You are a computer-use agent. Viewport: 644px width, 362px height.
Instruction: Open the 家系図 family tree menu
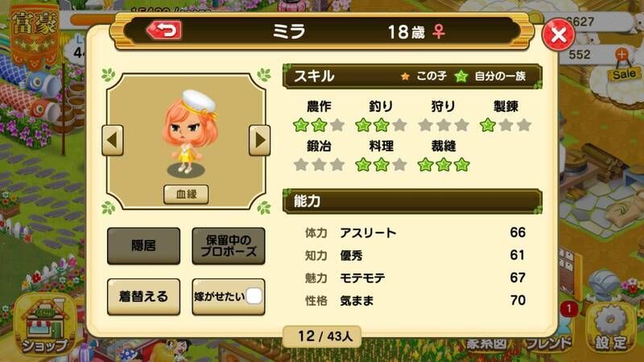[487, 343]
